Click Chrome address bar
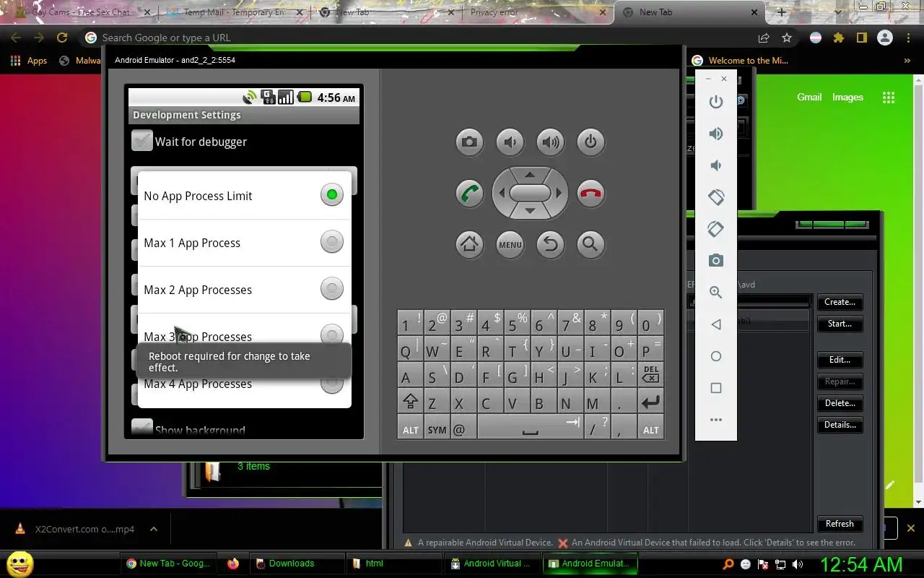 pyautogui.click(x=419, y=38)
